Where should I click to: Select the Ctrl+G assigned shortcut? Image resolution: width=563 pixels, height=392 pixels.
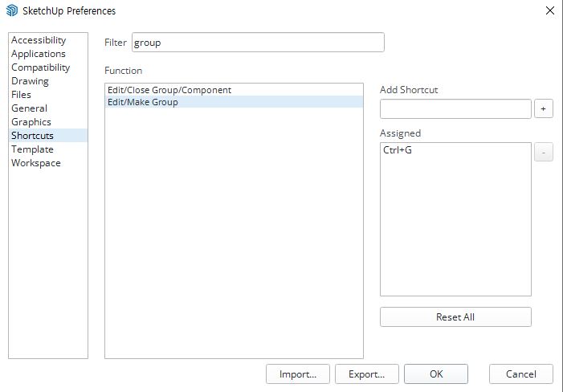pyautogui.click(x=455, y=150)
